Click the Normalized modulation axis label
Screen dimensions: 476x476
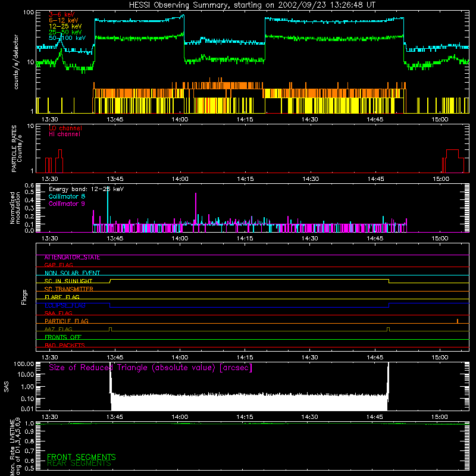pos(15,208)
